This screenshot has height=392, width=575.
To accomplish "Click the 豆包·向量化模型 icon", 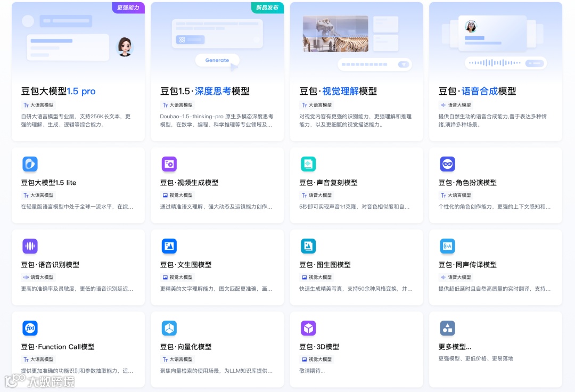I will coord(169,328).
